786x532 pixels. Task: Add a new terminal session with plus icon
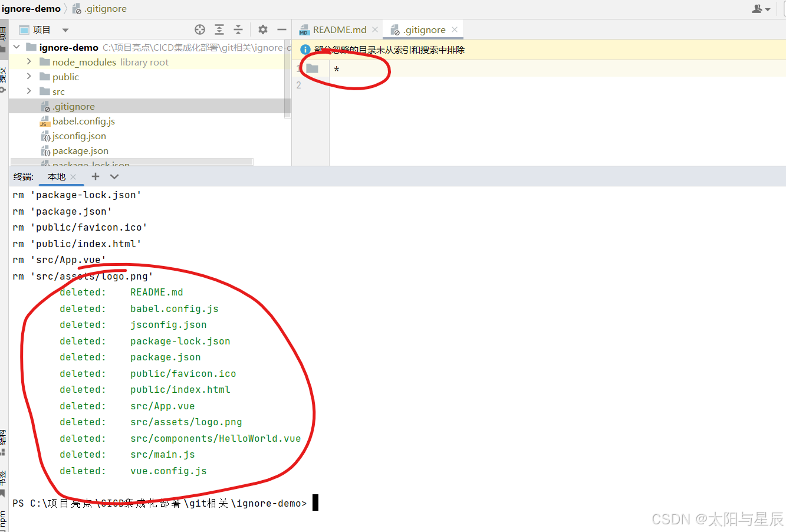coord(96,176)
